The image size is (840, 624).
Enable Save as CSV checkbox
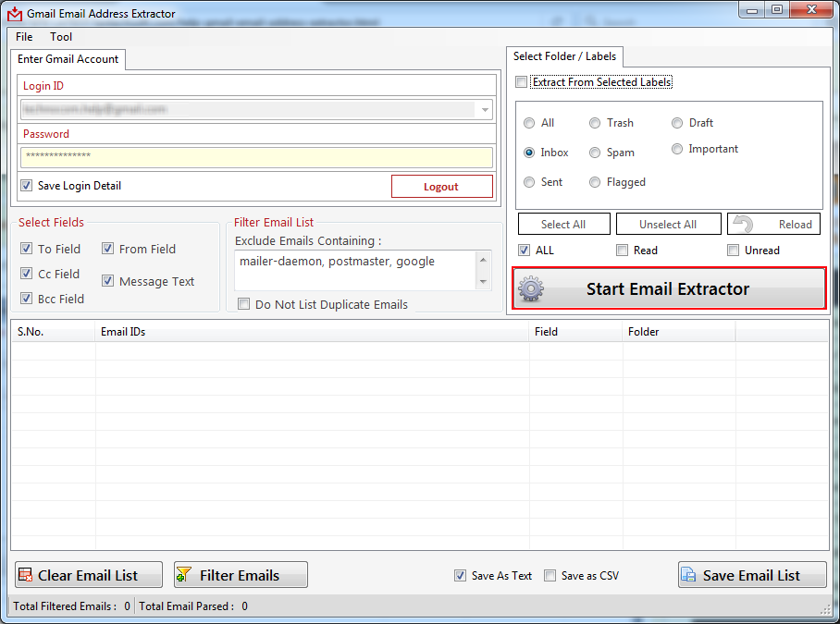(x=550, y=575)
